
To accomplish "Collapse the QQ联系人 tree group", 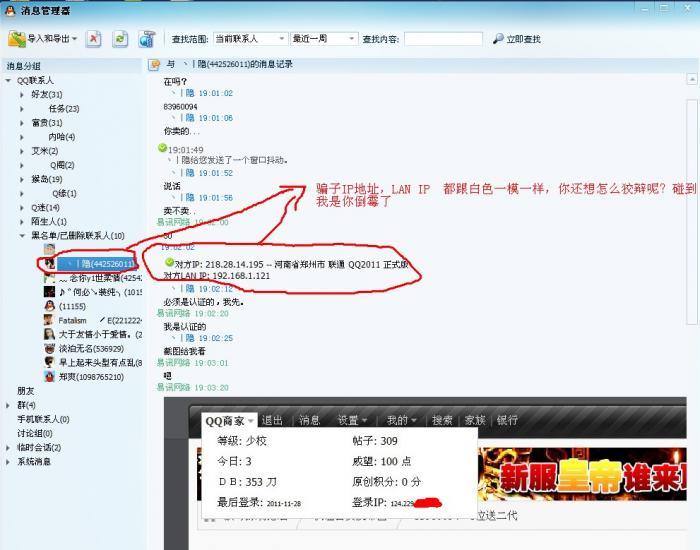I will 8,81.
